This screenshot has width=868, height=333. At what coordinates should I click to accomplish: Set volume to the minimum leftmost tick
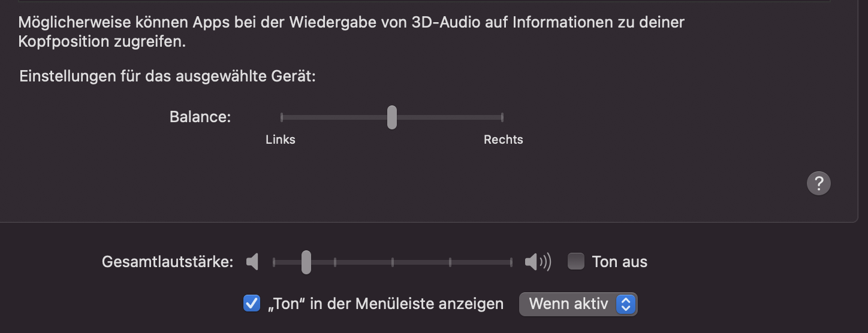point(274,262)
